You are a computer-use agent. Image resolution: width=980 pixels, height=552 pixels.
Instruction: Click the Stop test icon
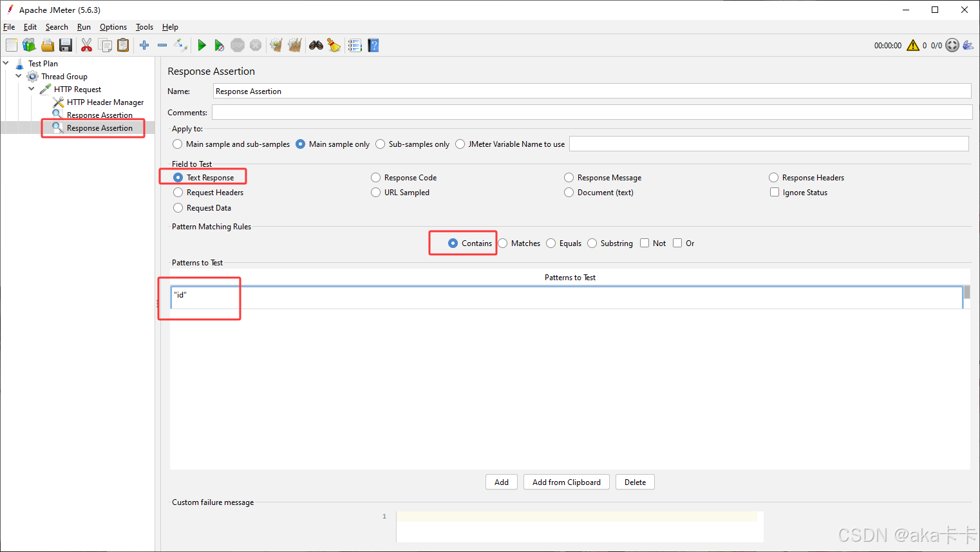pyautogui.click(x=238, y=45)
